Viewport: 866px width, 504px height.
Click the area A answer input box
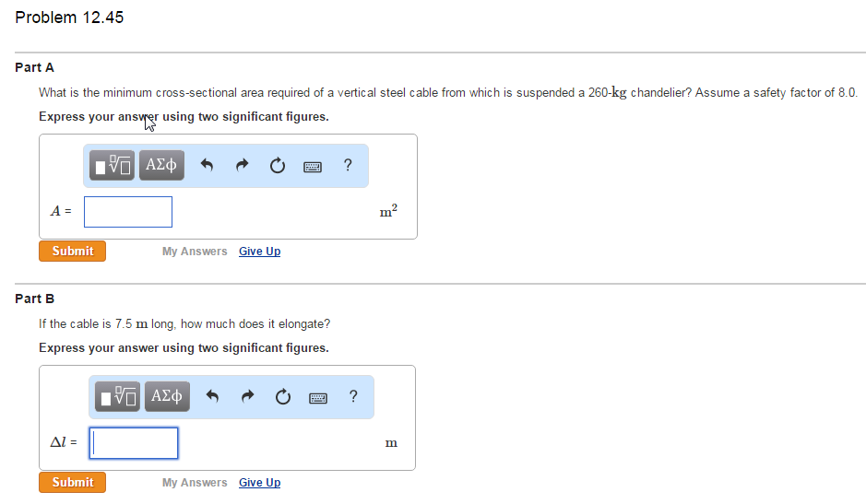click(x=128, y=212)
